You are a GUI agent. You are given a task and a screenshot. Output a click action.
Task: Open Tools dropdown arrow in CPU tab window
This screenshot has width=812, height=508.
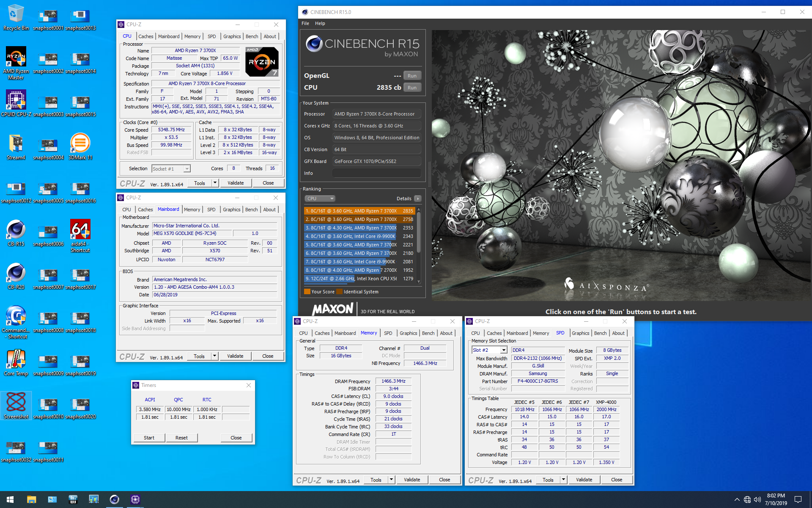pyautogui.click(x=215, y=183)
